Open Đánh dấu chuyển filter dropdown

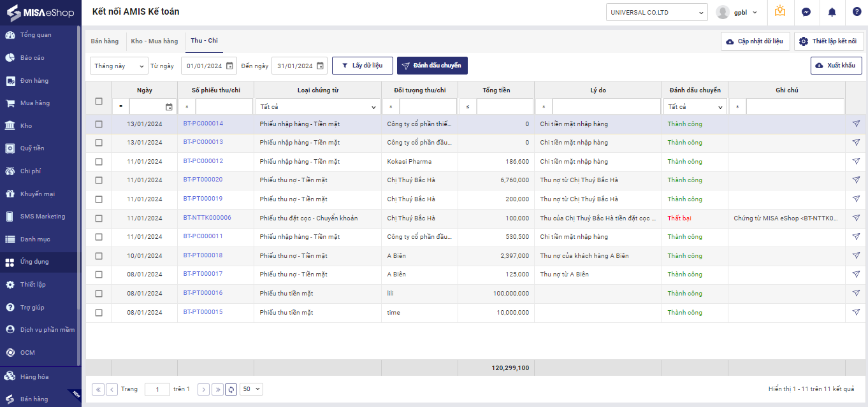[695, 107]
